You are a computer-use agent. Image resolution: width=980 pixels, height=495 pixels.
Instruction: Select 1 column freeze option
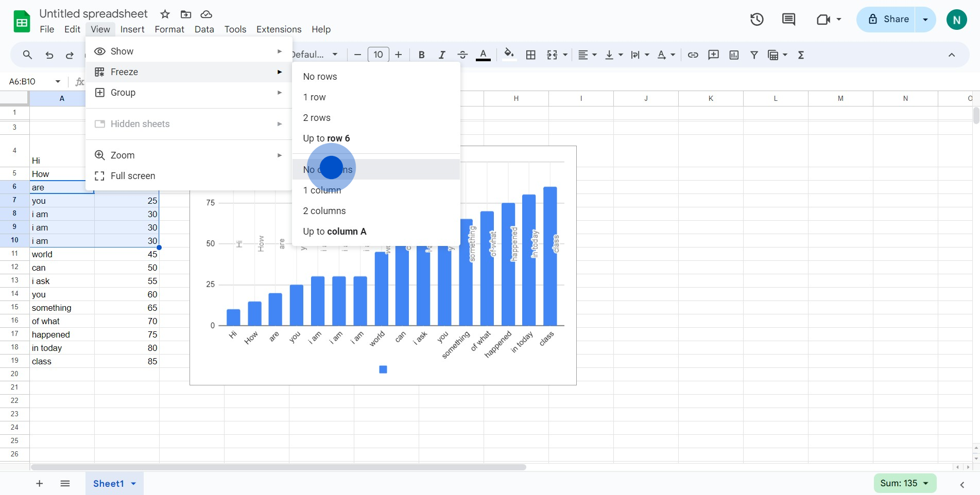[x=376, y=190]
